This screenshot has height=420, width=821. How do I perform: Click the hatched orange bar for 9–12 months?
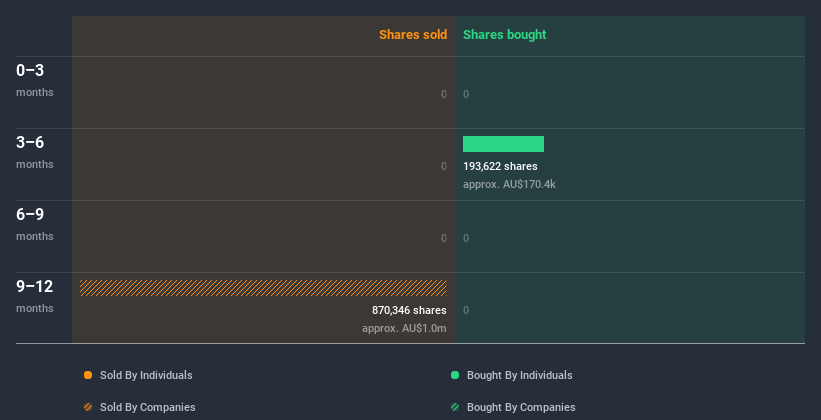(x=263, y=288)
